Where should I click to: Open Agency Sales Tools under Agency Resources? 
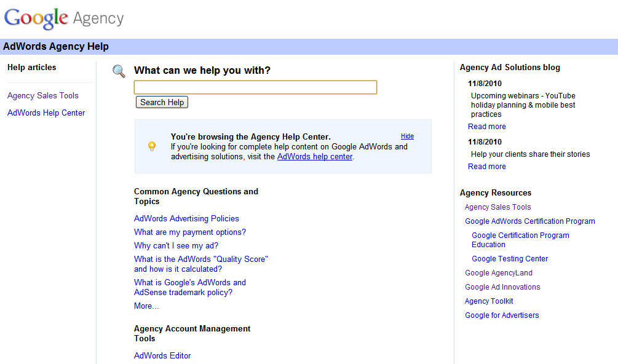(x=498, y=207)
